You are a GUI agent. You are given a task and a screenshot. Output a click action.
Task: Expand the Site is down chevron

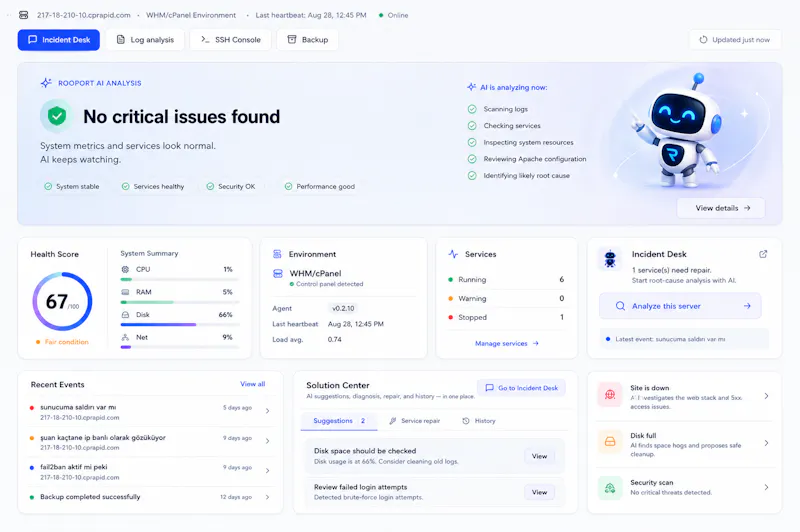(766, 396)
